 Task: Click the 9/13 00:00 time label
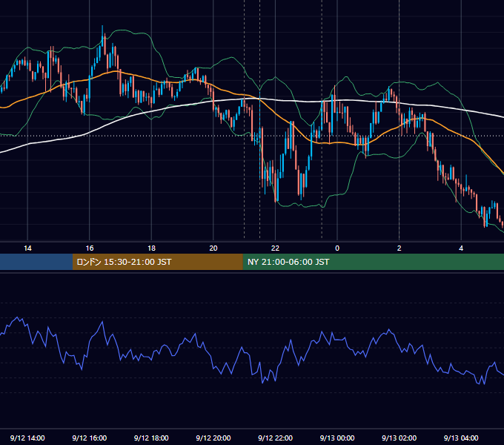pyautogui.click(x=337, y=438)
